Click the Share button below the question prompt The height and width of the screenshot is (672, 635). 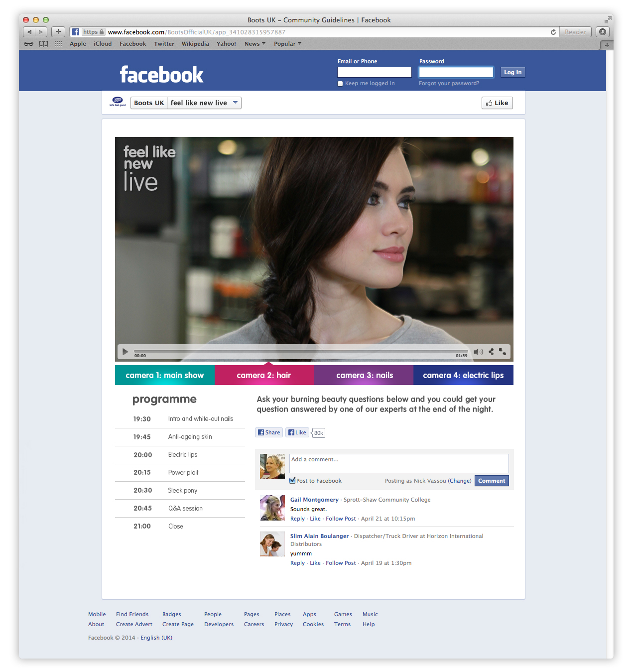[269, 432]
